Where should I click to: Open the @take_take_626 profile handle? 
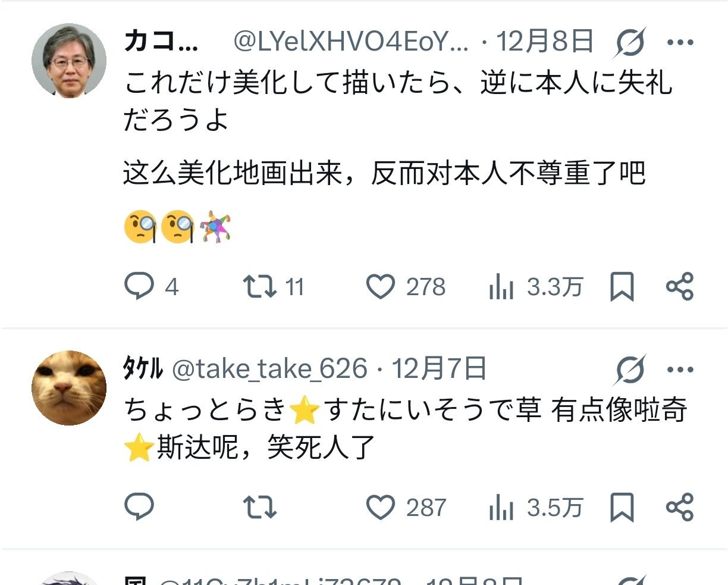[x=269, y=370]
